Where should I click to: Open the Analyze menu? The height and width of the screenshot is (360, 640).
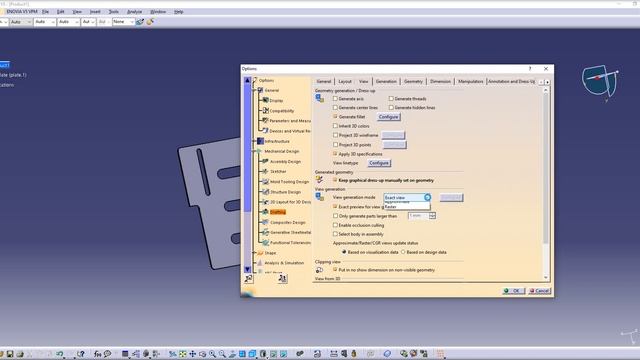pyautogui.click(x=134, y=12)
